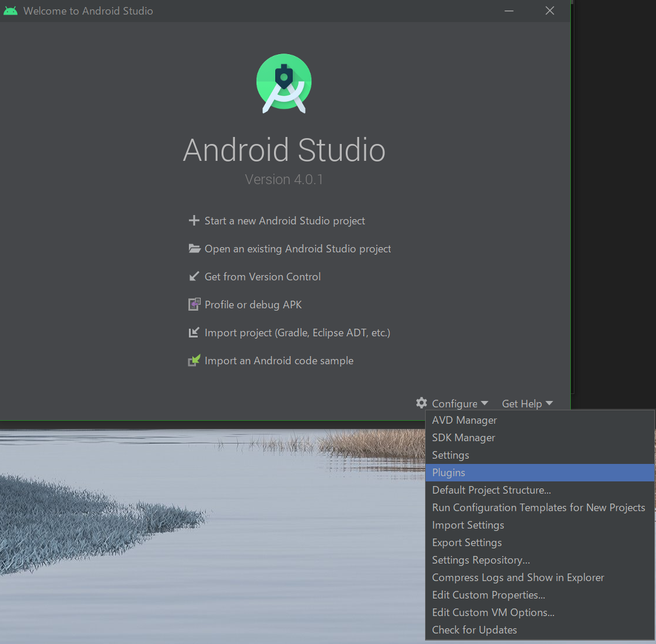Choose Run Configuration Templates for New Projects
This screenshot has width=656, height=644.
(538, 507)
